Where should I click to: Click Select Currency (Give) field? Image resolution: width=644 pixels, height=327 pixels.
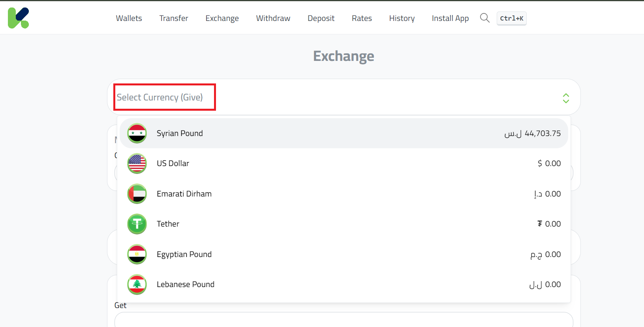pyautogui.click(x=344, y=97)
